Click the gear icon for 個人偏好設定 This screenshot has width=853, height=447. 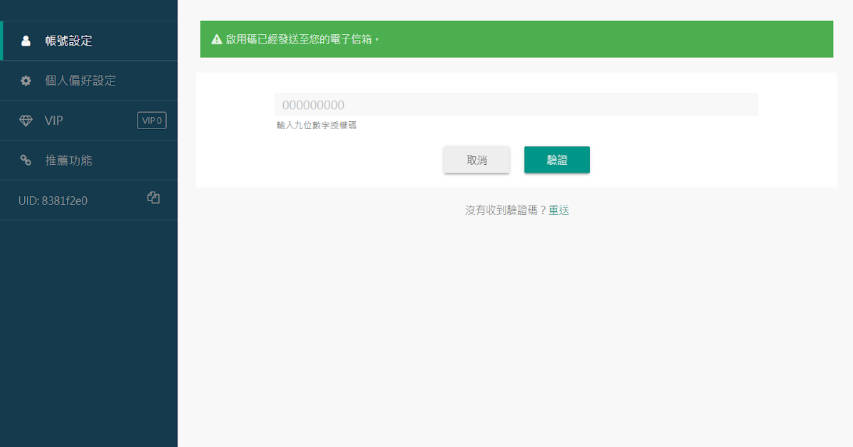[26, 80]
